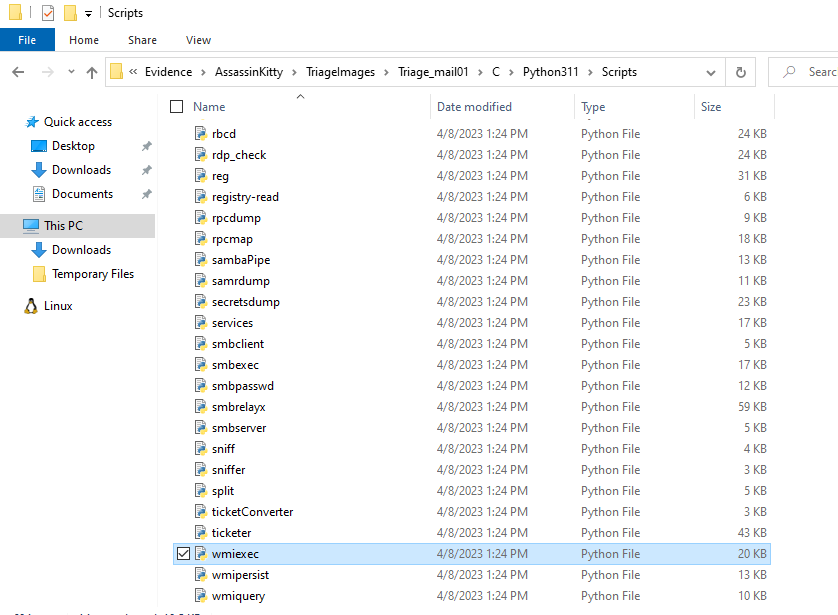The image size is (838, 615).
Task: Click the sambaPipe file icon
Action: 201,260
